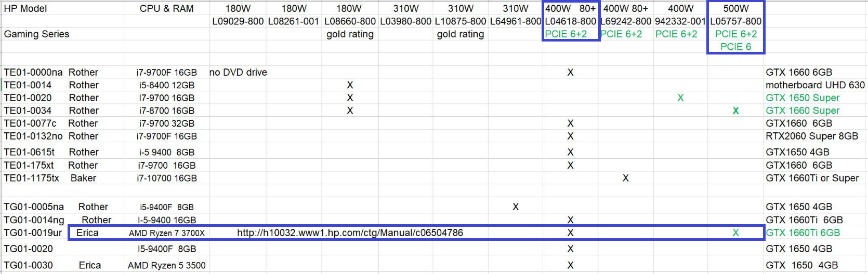Click the I5-9400F 8GB cell for TG01-0020
Screen dimensions: 868x274
[166, 249]
